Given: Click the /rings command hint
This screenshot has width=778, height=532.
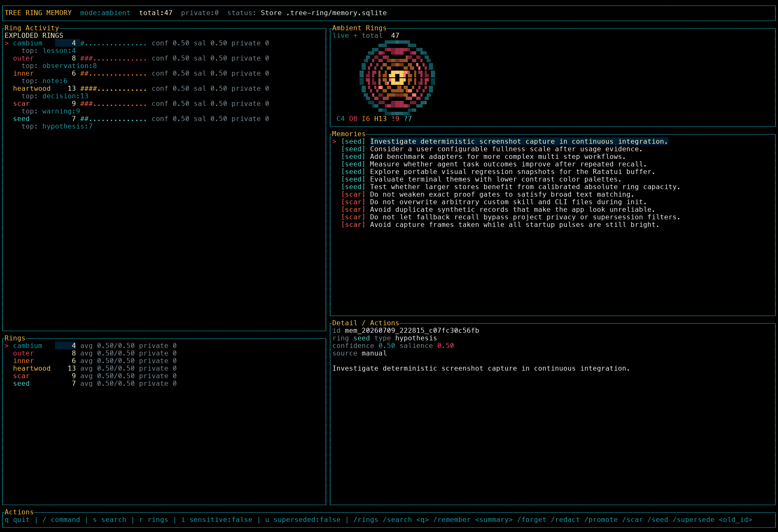Looking at the screenshot, I should [x=366, y=520].
